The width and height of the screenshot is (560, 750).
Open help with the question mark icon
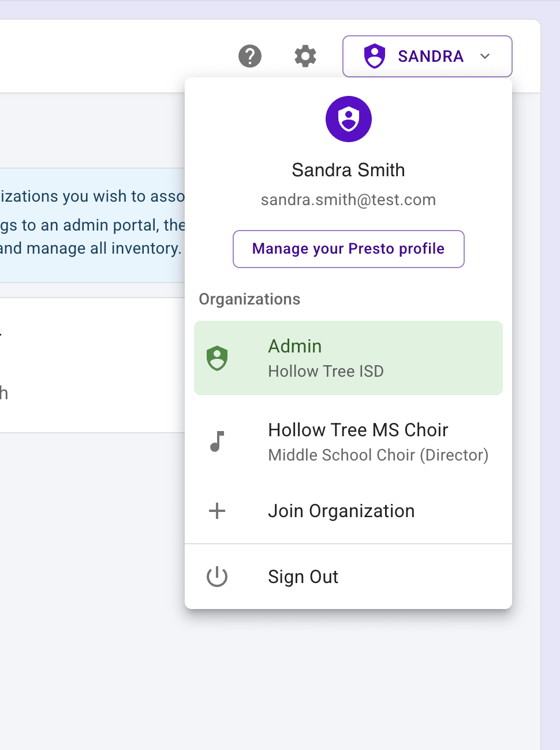tap(250, 56)
